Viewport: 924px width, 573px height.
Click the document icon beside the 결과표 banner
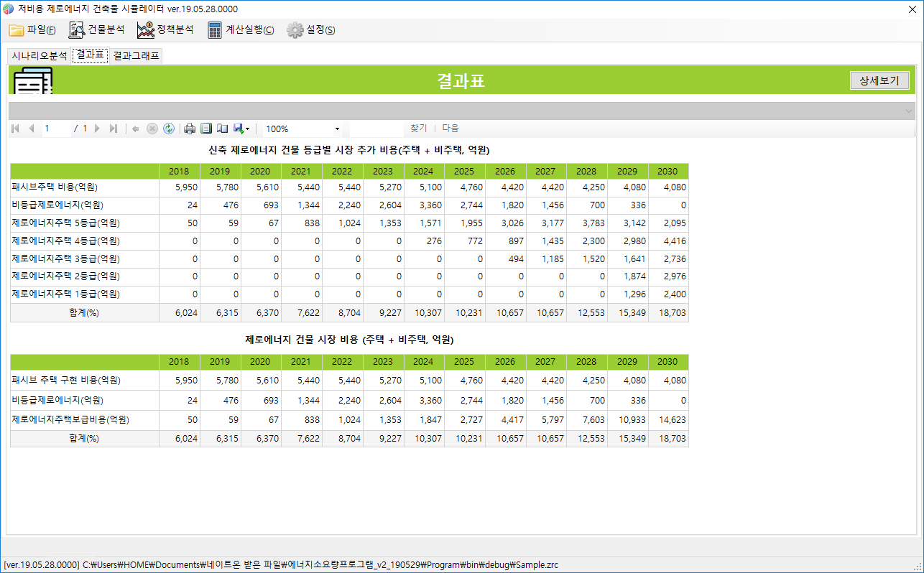[x=33, y=81]
